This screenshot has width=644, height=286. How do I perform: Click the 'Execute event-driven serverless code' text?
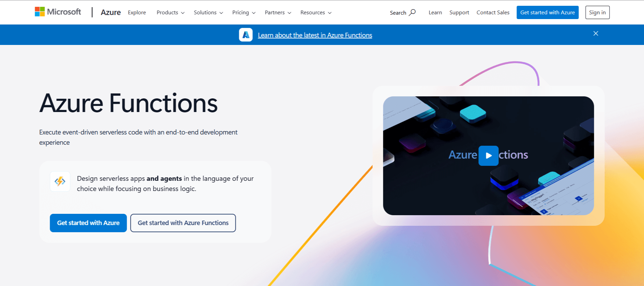138,137
